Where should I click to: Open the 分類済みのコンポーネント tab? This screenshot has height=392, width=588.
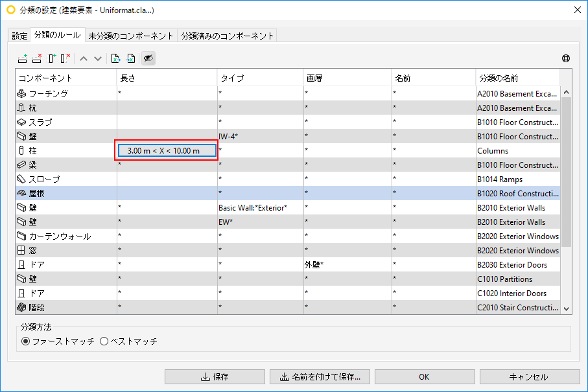point(228,36)
